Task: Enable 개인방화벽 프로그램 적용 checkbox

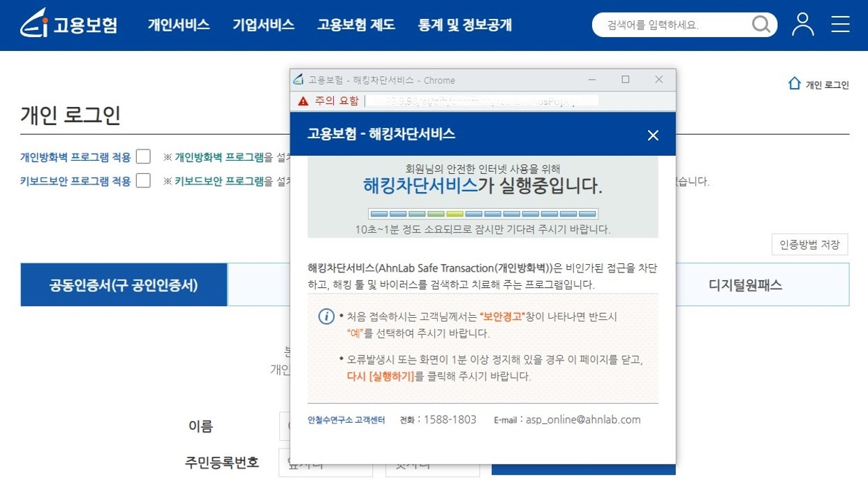Action: pos(143,157)
